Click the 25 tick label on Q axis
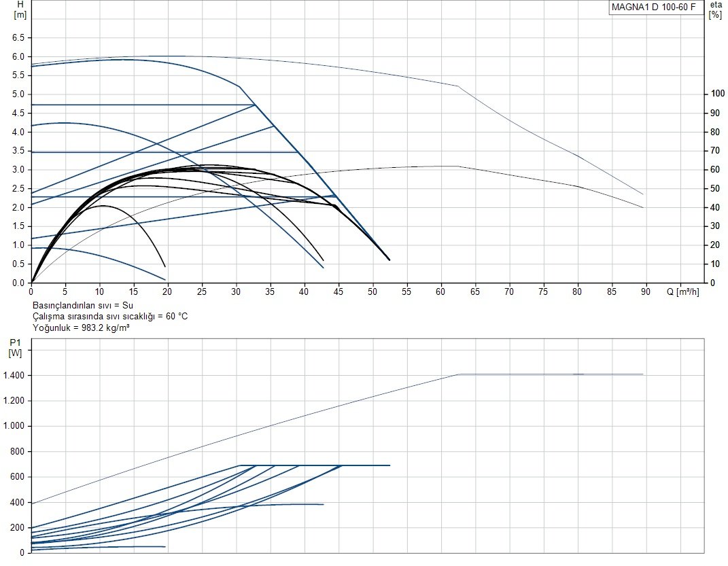The width and height of the screenshot is (728, 566). (x=201, y=291)
